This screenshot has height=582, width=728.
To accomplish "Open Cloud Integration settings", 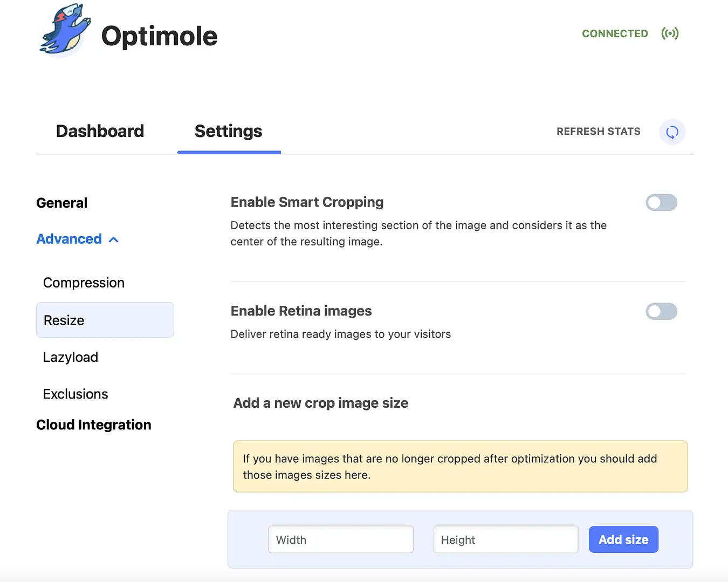I will 93,424.
